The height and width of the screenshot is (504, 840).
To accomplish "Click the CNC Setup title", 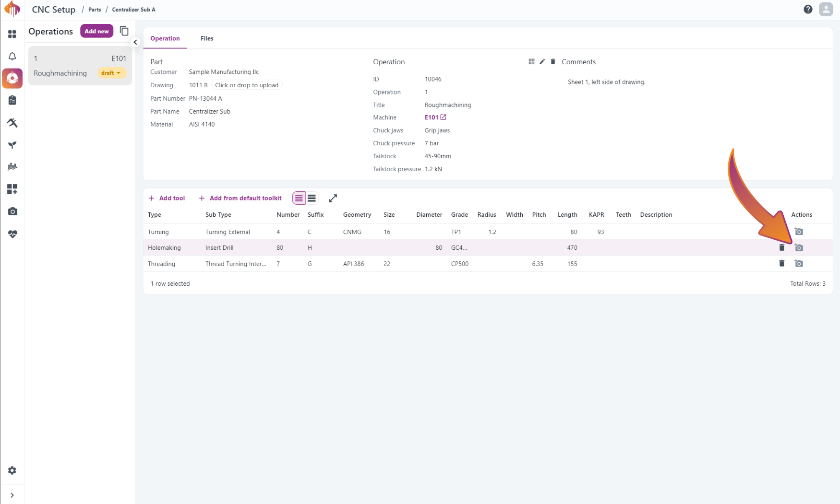I will pos(54,10).
